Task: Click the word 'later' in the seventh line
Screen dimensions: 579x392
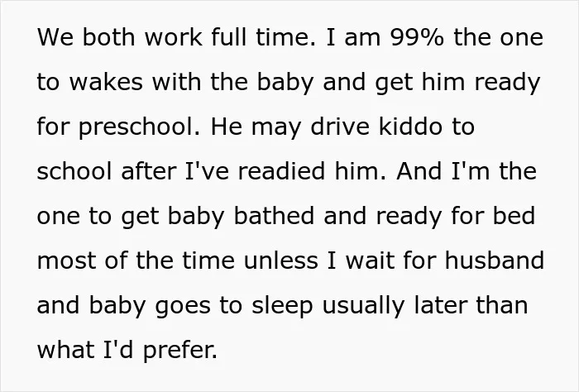Action: (440, 306)
